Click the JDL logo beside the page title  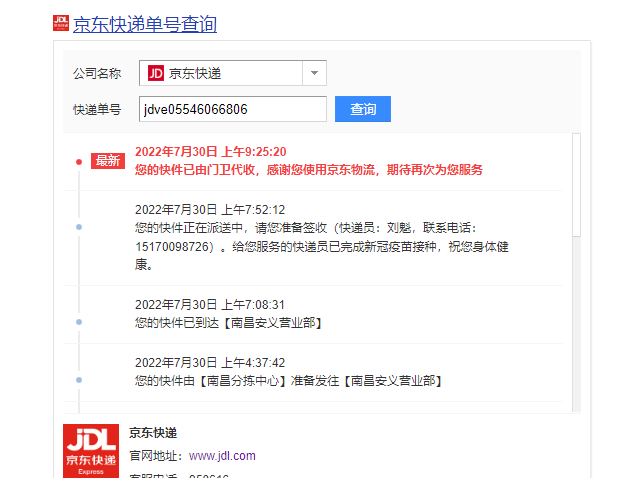click(61, 23)
